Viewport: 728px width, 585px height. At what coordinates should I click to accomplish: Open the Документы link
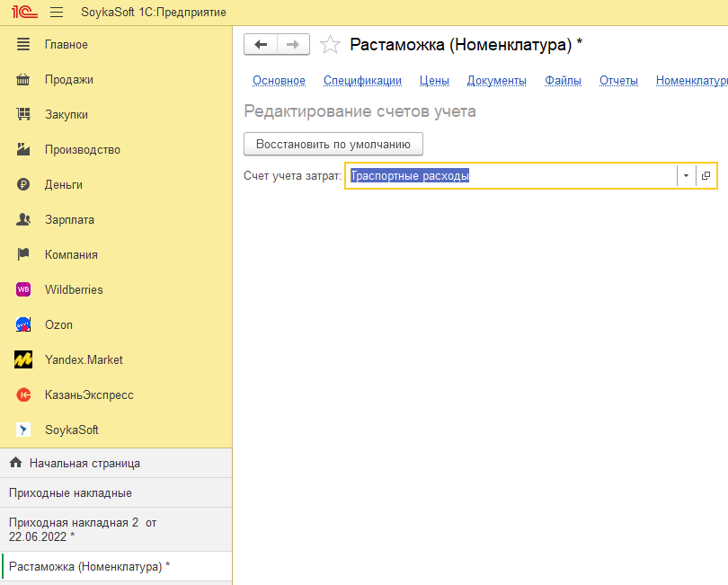(496, 81)
